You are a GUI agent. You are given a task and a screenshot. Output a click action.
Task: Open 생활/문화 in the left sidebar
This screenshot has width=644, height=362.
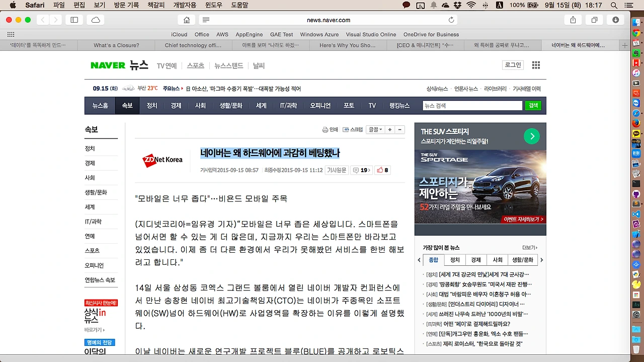point(96,192)
